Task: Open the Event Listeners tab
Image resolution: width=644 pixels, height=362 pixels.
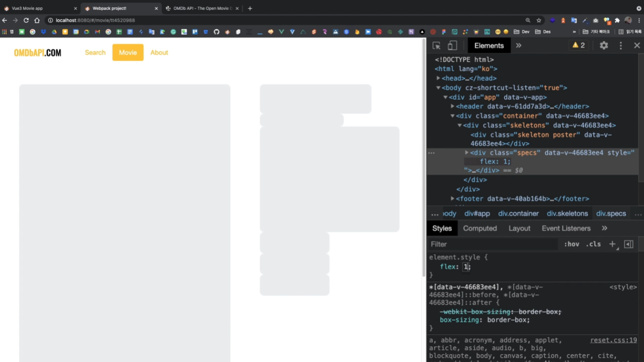Action: pyautogui.click(x=566, y=228)
